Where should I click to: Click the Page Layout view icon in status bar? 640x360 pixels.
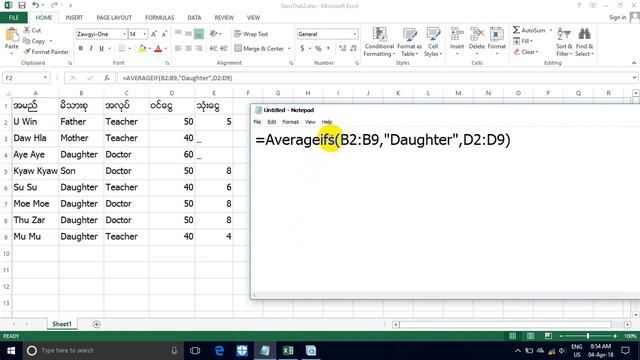tap(530, 336)
